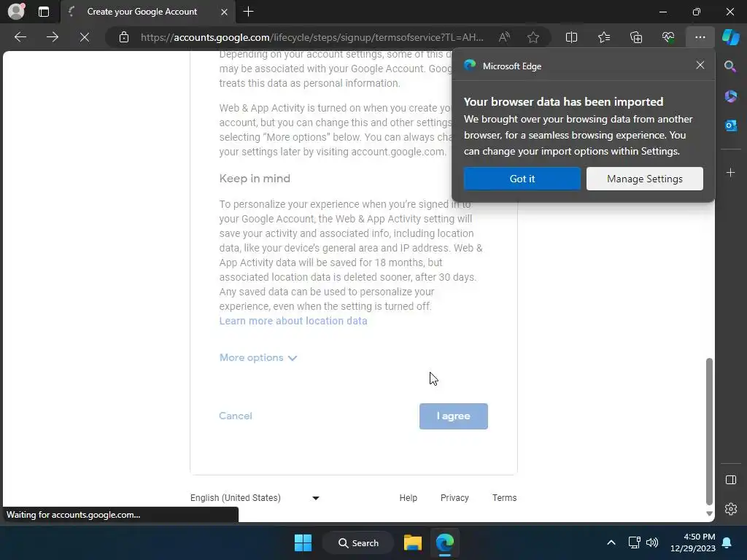Open Outlook in the sidebar
Image resolution: width=747 pixels, height=560 pixels.
point(730,125)
